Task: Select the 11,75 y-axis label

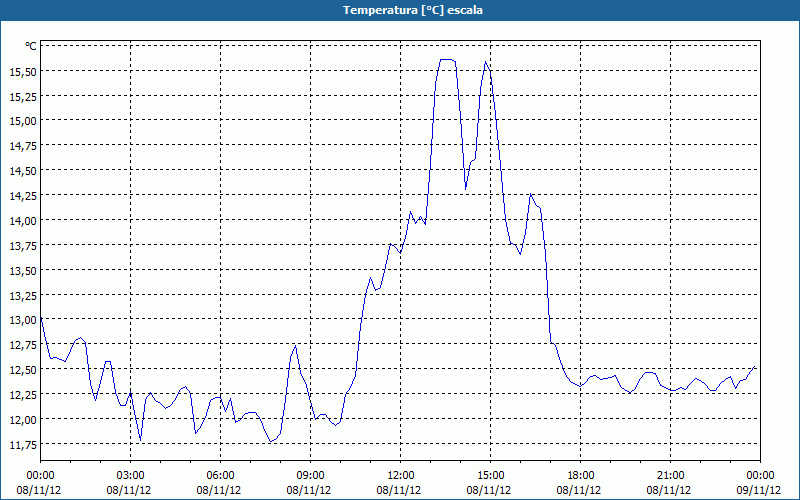Action: [x=23, y=444]
